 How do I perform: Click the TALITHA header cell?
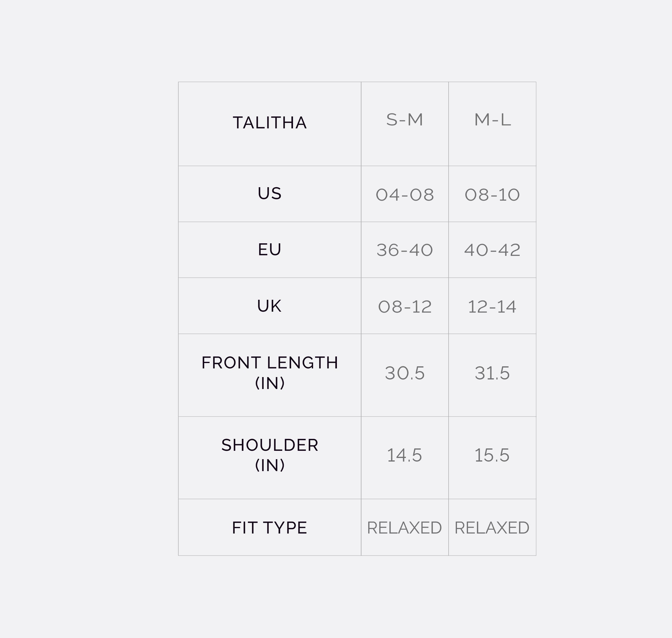click(269, 123)
